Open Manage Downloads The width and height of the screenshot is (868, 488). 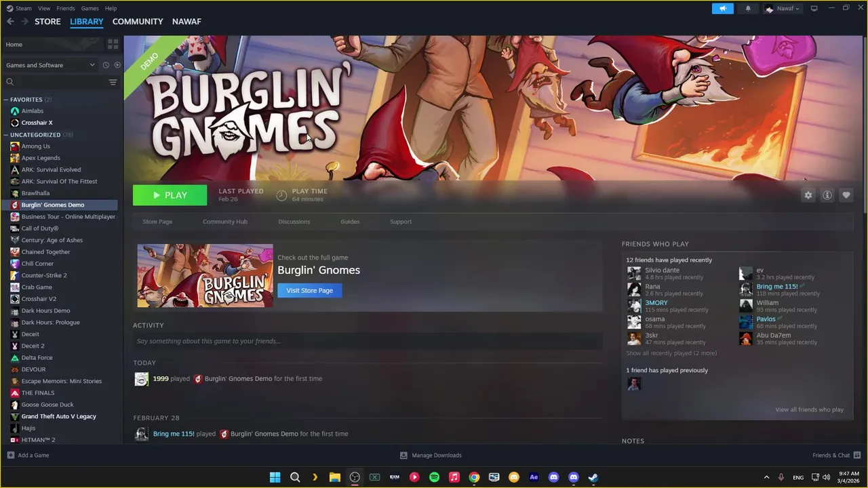[431, 455]
